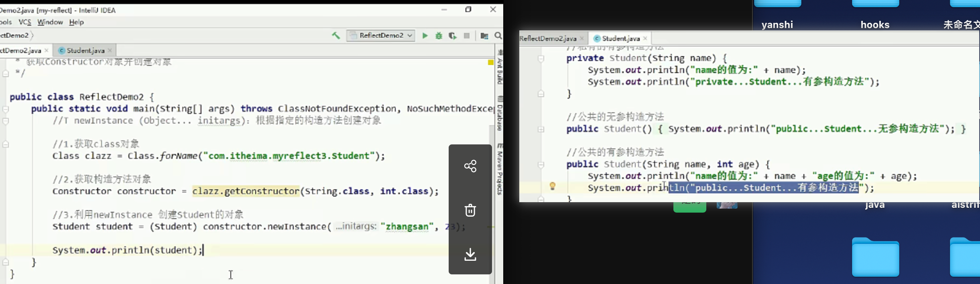Maximize the IntelliJ IDEA window
980x284 pixels.
[x=468, y=10]
